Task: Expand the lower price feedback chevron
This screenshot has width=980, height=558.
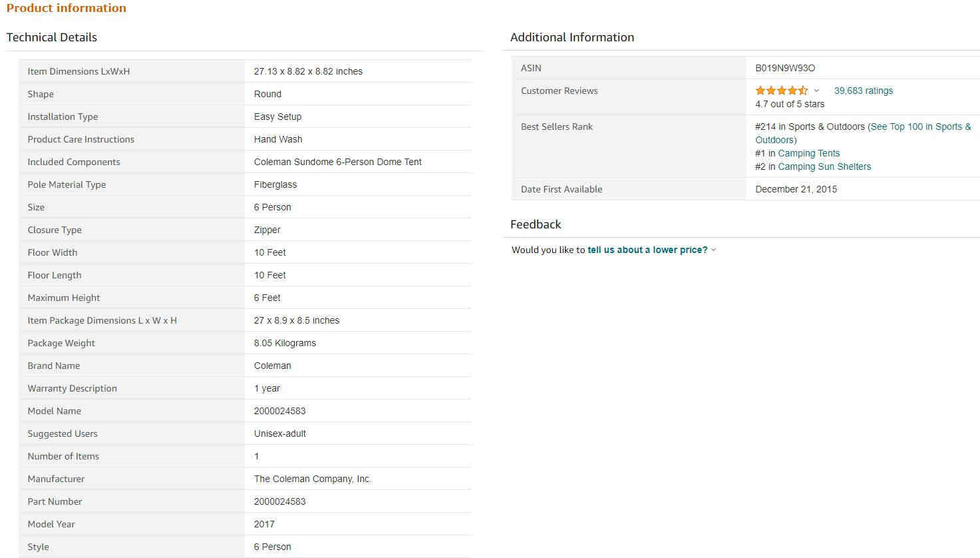Action: (713, 250)
